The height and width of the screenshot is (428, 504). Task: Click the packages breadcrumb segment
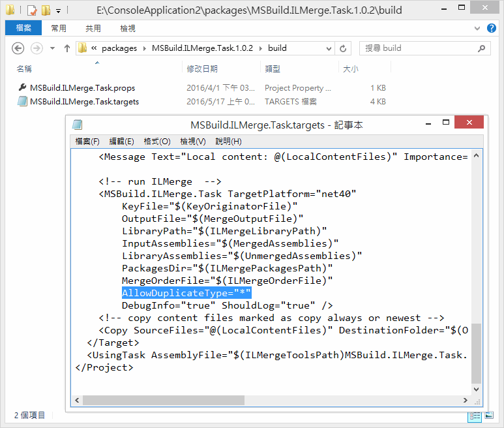(x=119, y=48)
